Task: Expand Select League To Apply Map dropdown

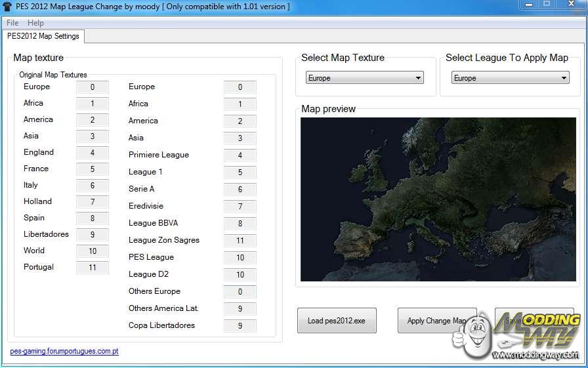Action: pos(510,78)
